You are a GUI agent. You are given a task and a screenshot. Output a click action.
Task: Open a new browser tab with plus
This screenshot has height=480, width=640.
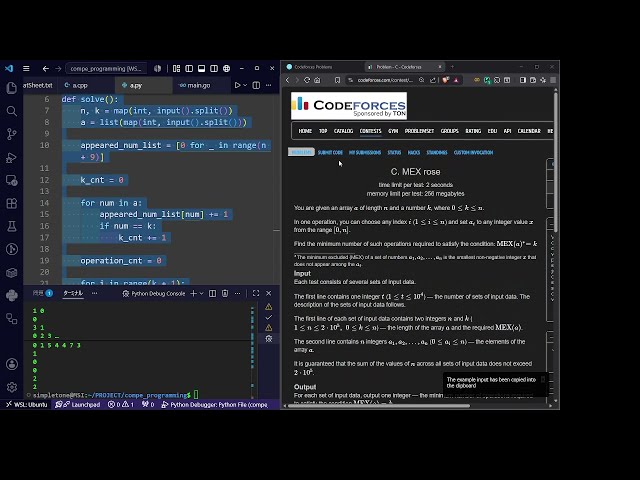(x=452, y=67)
